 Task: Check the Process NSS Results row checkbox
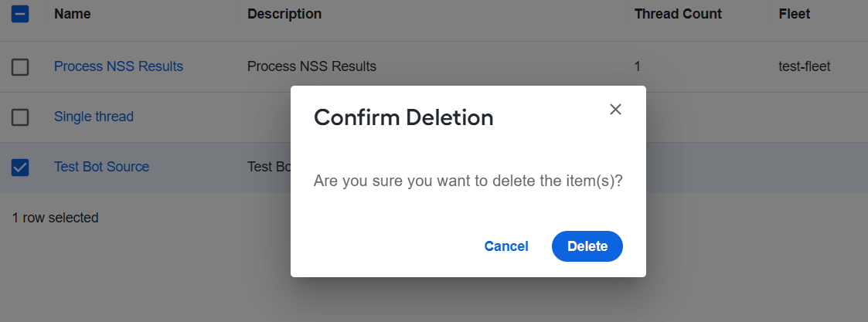coord(20,67)
